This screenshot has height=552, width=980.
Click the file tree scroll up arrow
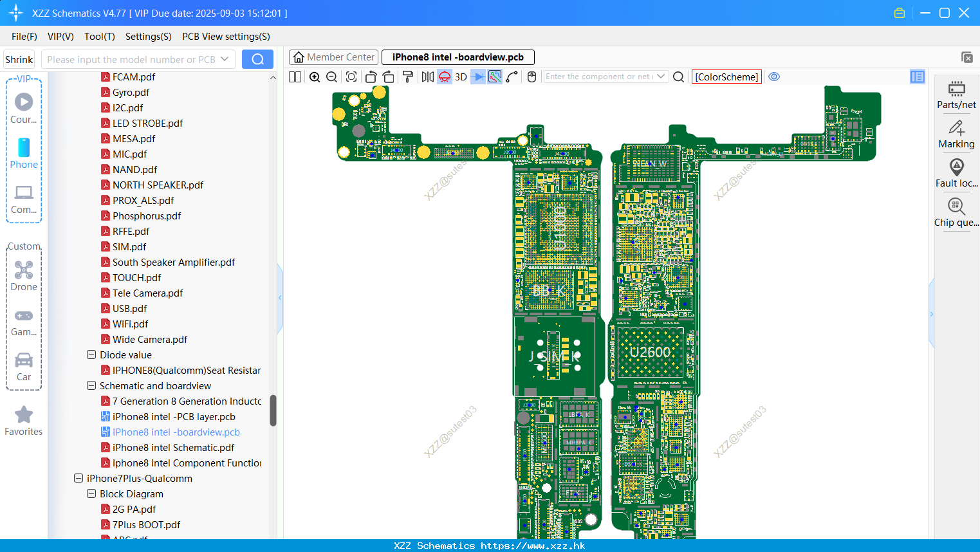tap(273, 77)
